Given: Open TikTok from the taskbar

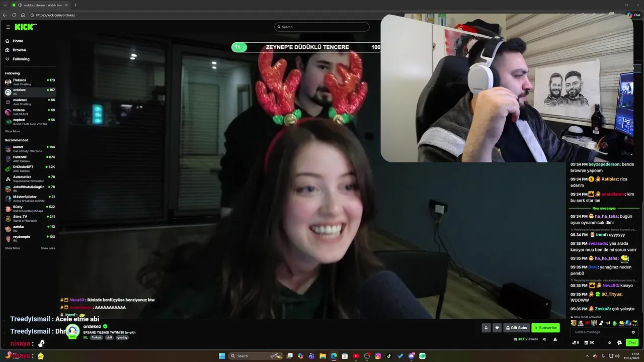Looking at the screenshot, I should click(389, 356).
